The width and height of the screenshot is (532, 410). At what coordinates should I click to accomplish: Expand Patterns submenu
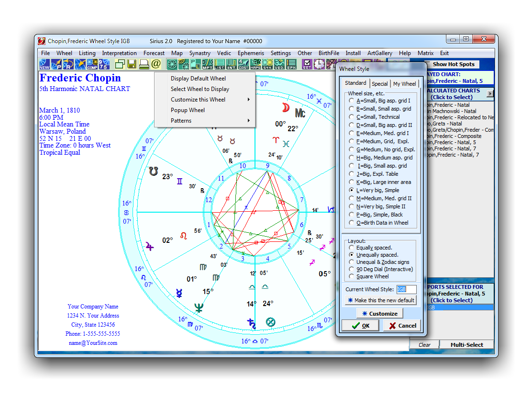click(205, 121)
